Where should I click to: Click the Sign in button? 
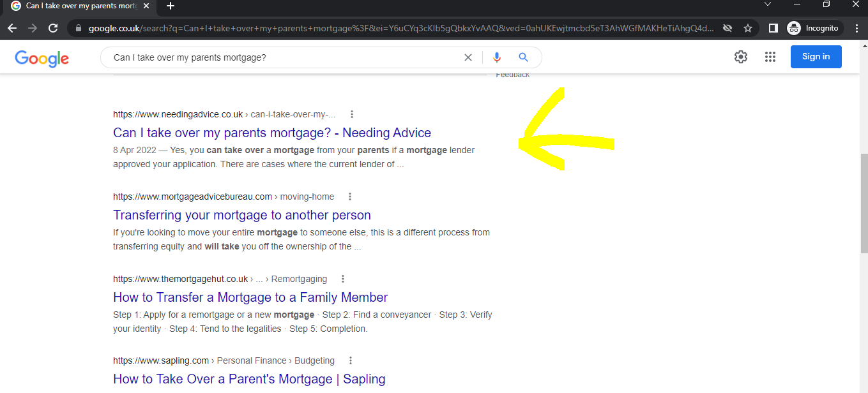point(816,57)
